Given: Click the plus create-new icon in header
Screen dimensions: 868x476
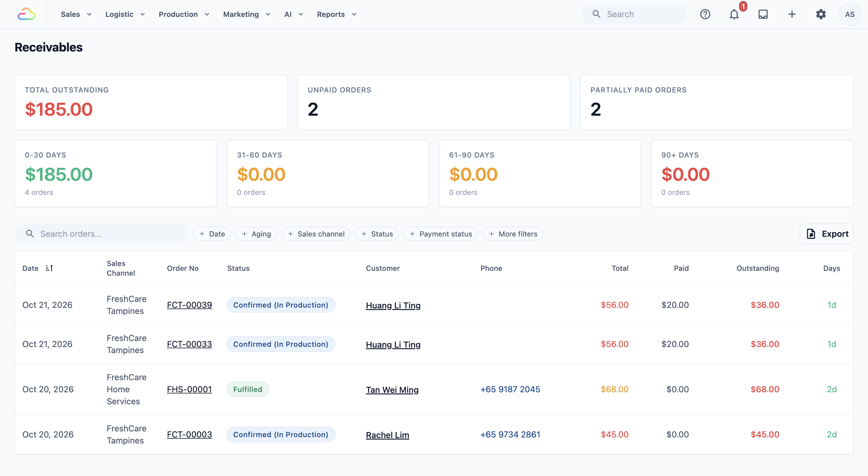Looking at the screenshot, I should pyautogui.click(x=792, y=14).
